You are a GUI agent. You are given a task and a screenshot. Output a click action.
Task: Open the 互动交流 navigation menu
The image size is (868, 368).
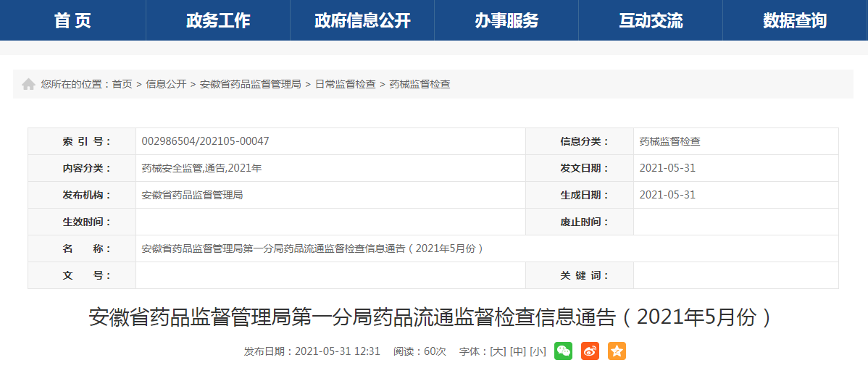click(651, 20)
